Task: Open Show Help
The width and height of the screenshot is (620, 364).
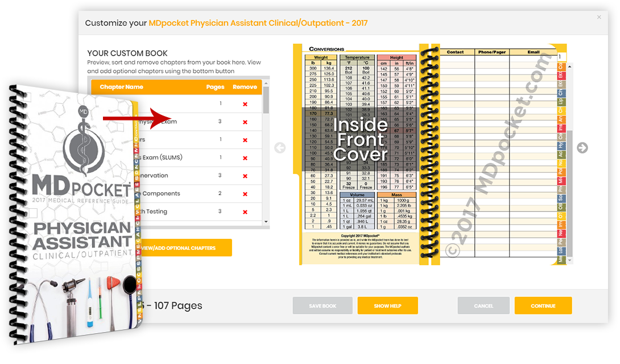Action: tap(387, 306)
